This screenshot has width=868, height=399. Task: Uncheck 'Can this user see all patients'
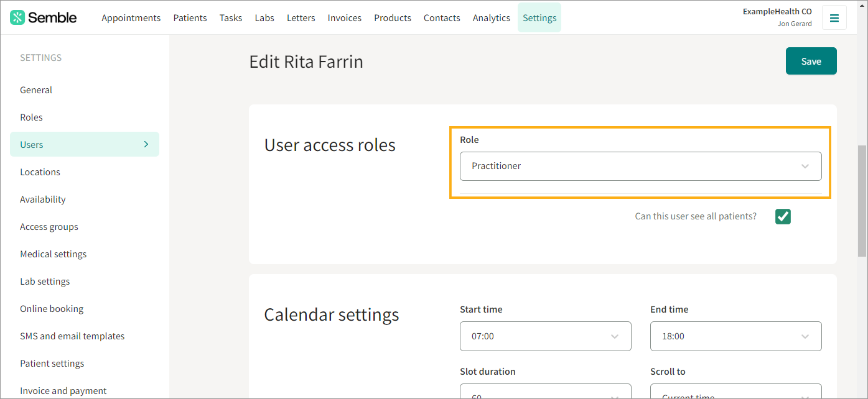point(783,216)
